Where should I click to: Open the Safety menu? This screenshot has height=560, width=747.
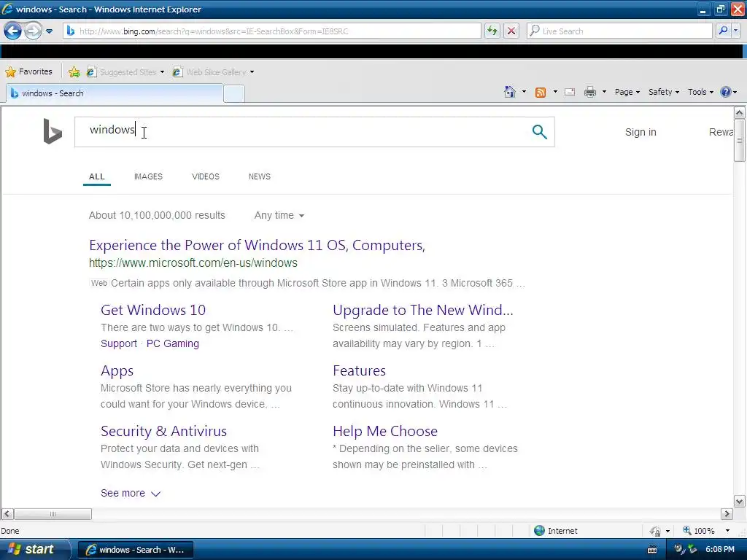pos(664,92)
